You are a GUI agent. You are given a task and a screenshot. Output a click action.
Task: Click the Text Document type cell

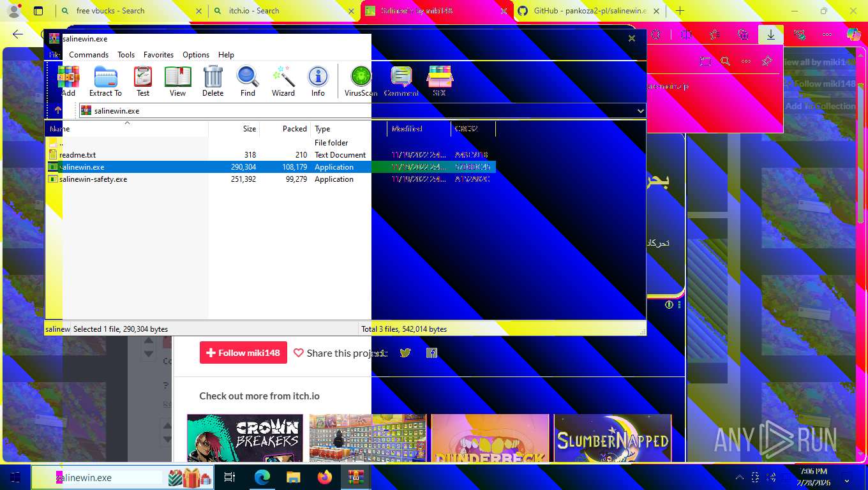pyautogui.click(x=340, y=155)
